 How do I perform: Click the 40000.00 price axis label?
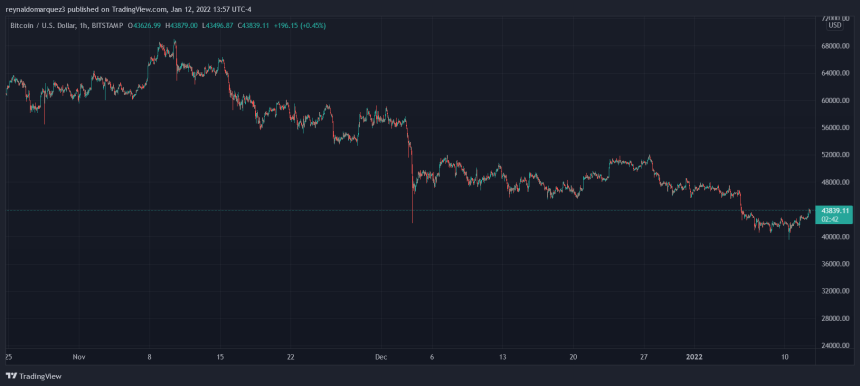[x=835, y=237]
